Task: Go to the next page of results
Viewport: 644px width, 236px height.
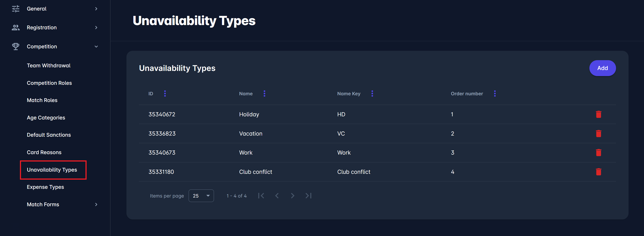Action: 292,196
